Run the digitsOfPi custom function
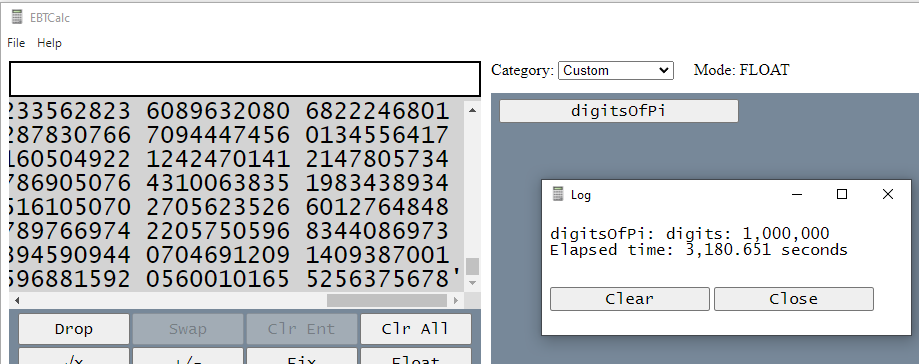 coord(618,111)
